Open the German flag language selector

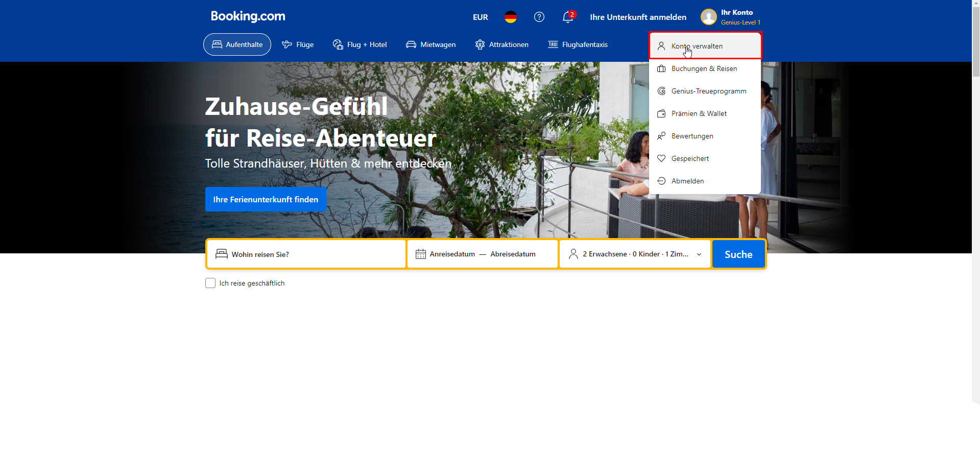[510, 17]
